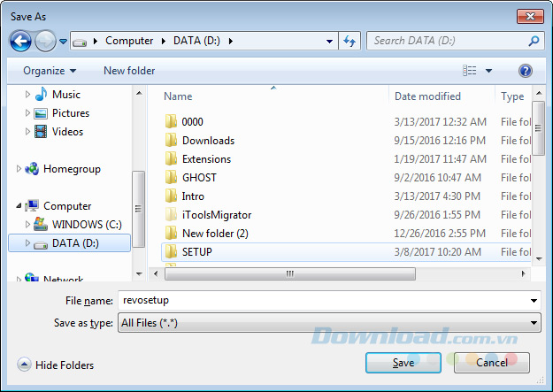Click the horizontal scrollbar thumb
This screenshot has width=553, height=392.
click(290, 273)
